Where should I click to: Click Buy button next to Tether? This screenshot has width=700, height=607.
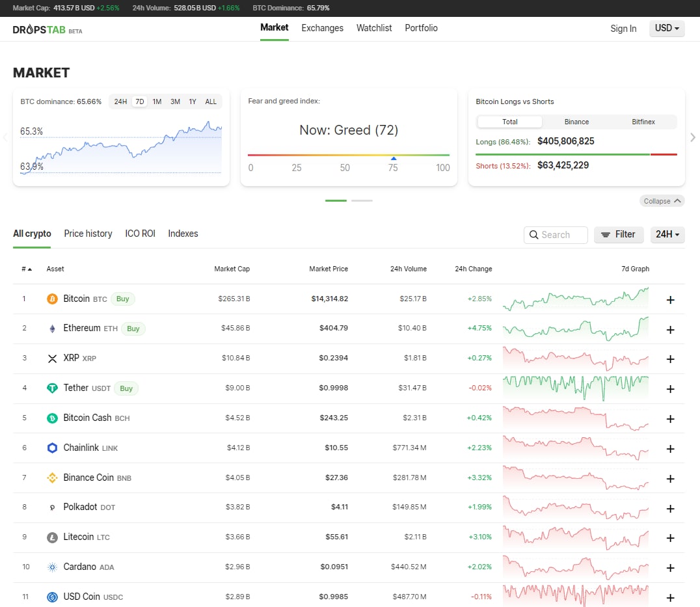click(126, 389)
